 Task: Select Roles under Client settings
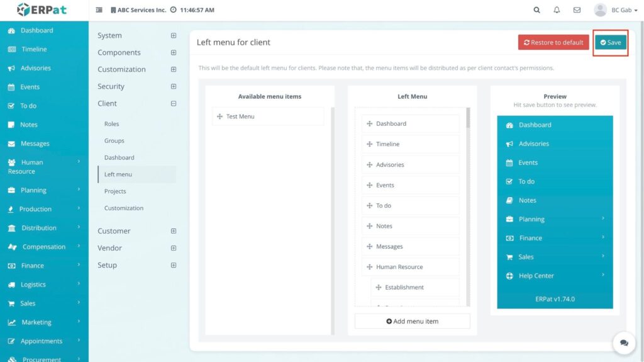(x=111, y=124)
